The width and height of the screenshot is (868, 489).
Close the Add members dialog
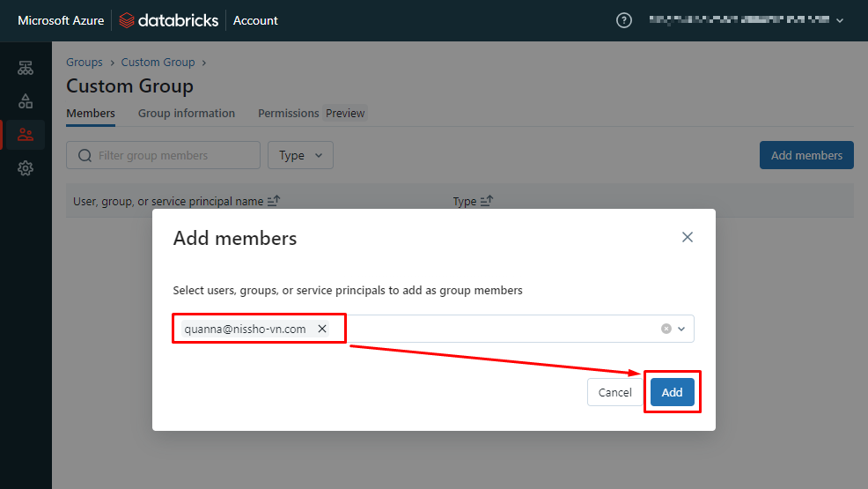pyautogui.click(x=688, y=237)
